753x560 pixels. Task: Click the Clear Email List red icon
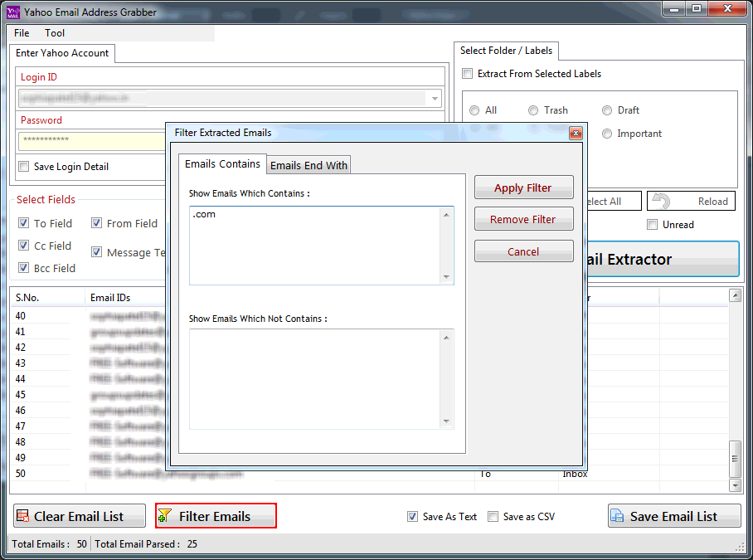click(22, 516)
